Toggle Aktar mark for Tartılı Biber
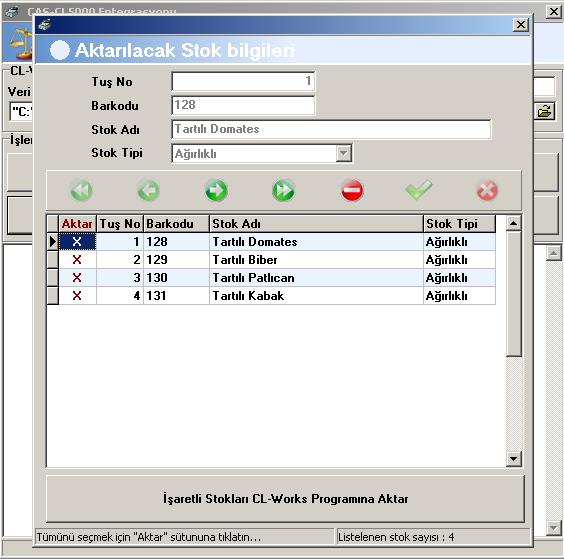The height and width of the screenshot is (559, 564). (77, 260)
